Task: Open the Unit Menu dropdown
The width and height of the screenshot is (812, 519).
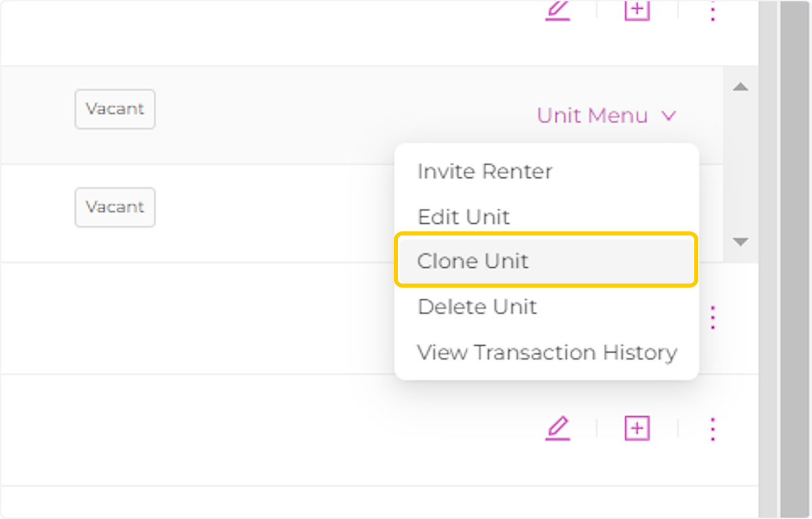Action: pos(592,115)
